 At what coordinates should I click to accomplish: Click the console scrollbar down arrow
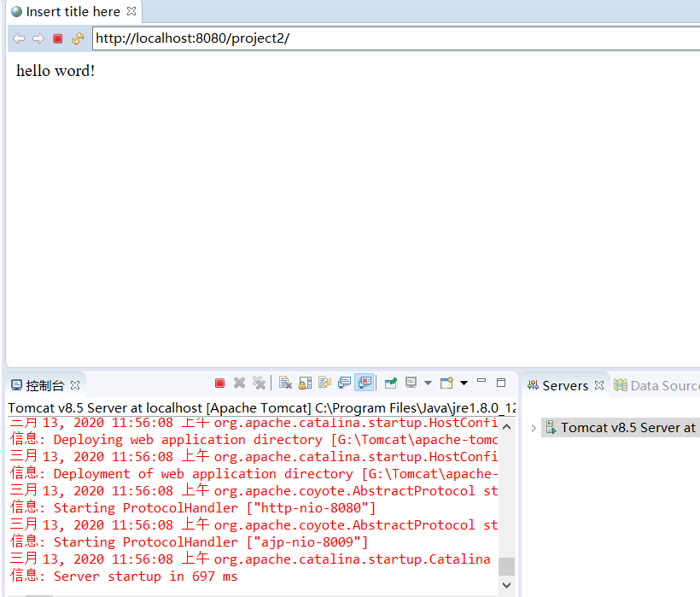pyautogui.click(x=506, y=585)
